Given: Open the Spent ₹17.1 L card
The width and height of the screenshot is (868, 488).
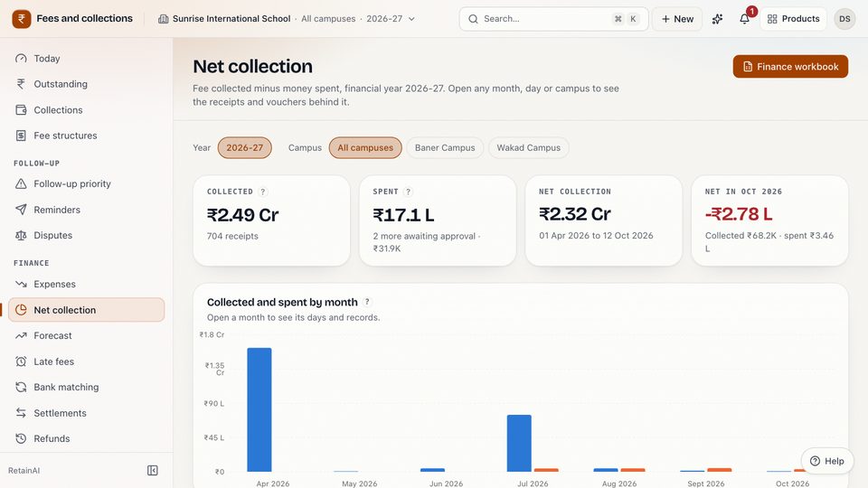Looking at the screenshot, I should pyautogui.click(x=438, y=221).
